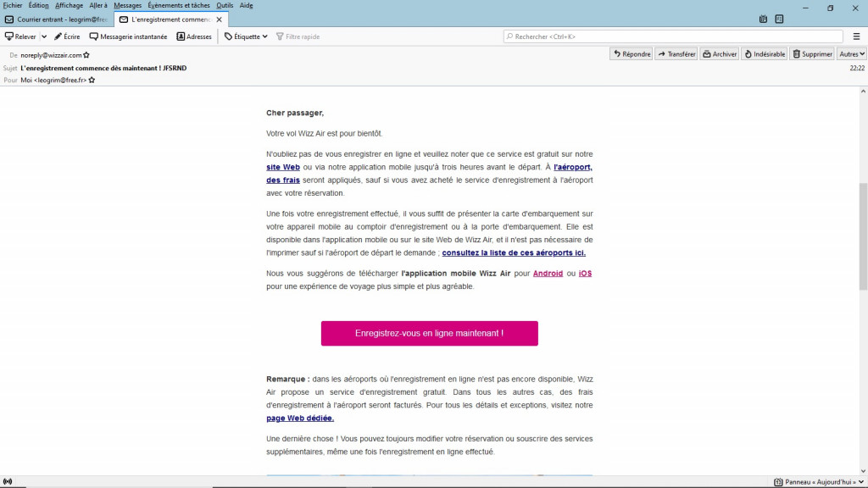Open the tasks icon in the tab bar
This screenshot has height=488, width=868.
click(x=780, y=19)
